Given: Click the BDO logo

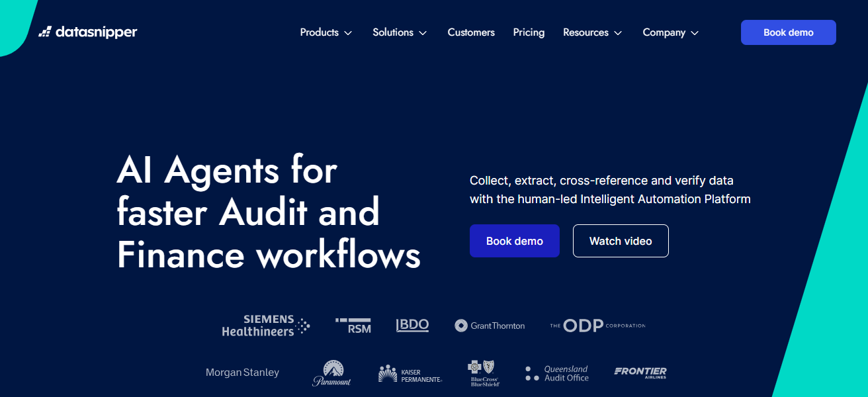Looking at the screenshot, I should pyautogui.click(x=412, y=325).
